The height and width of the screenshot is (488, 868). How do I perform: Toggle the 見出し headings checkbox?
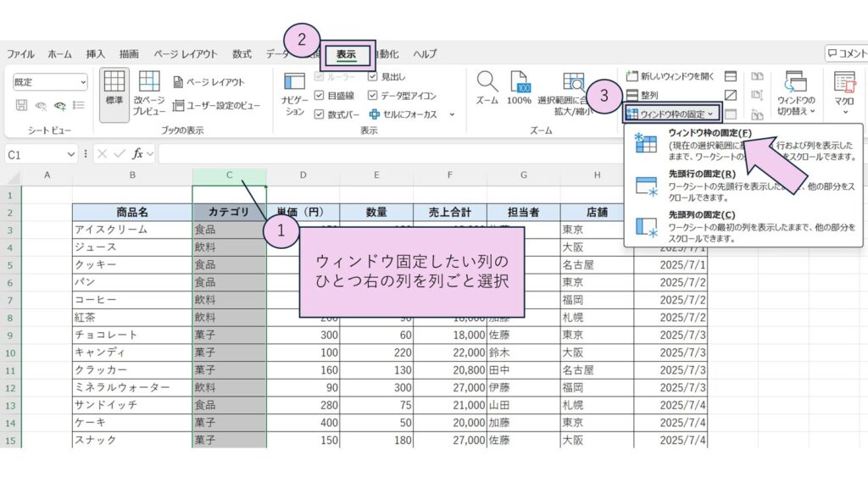[x=373, y=76]
